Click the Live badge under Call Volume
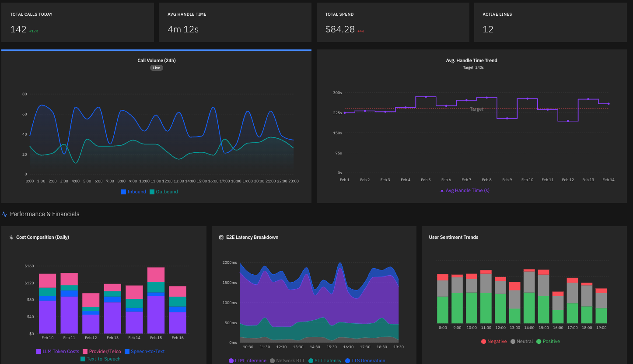 [157, 68]
